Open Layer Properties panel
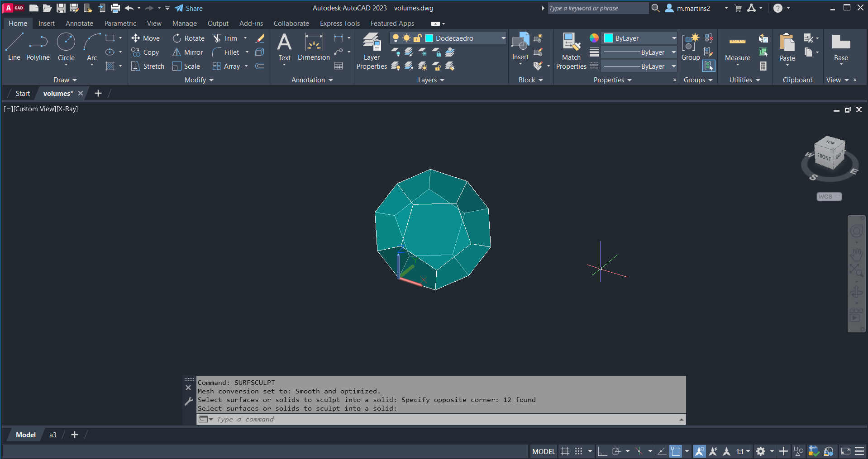 (372, 51)
